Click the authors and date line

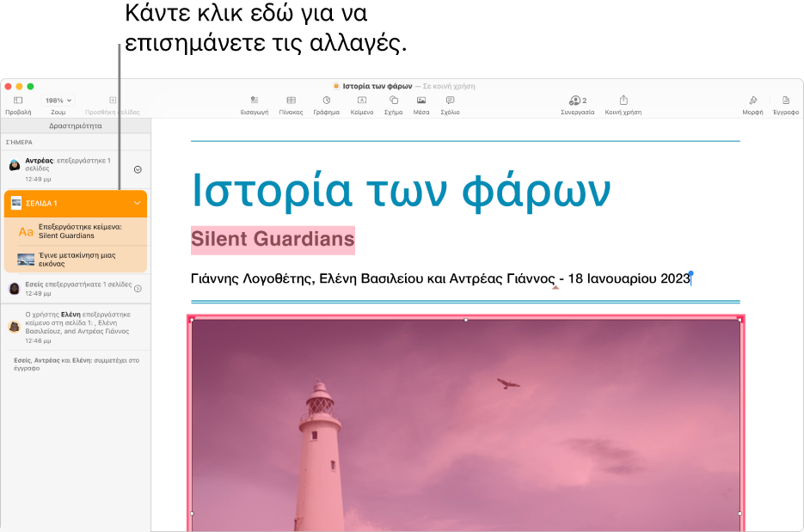pyautogui.click(x=441, y=278)
